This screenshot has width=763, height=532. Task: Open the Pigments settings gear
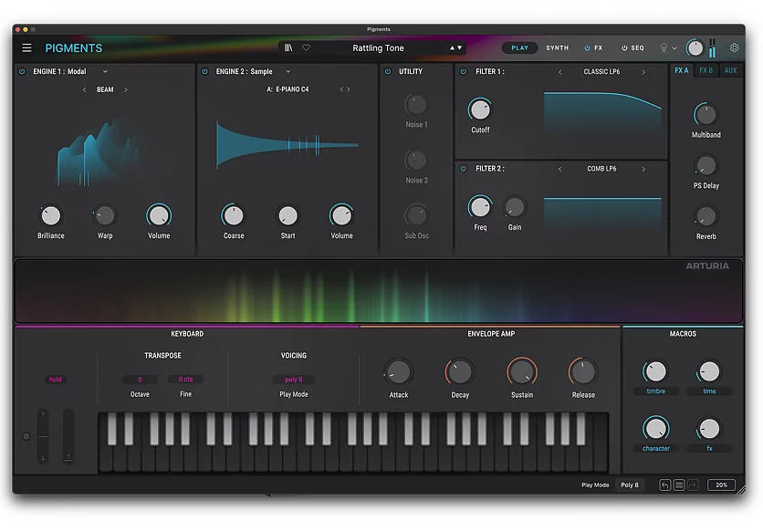[735, 47]
